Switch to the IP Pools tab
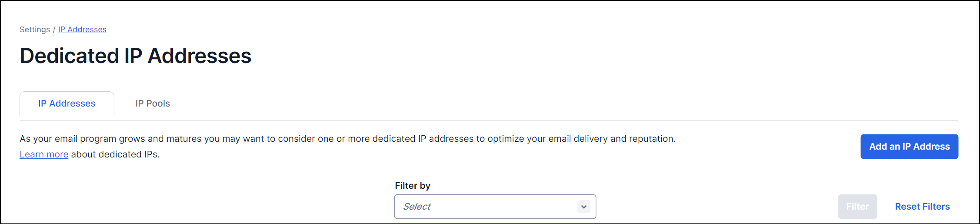 tap(153, 104)
